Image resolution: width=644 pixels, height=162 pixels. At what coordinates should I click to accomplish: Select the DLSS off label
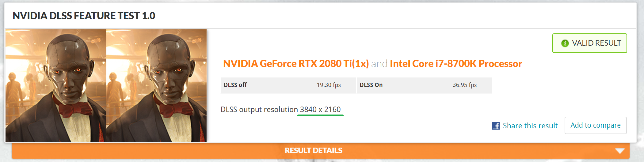click(235, 85)
